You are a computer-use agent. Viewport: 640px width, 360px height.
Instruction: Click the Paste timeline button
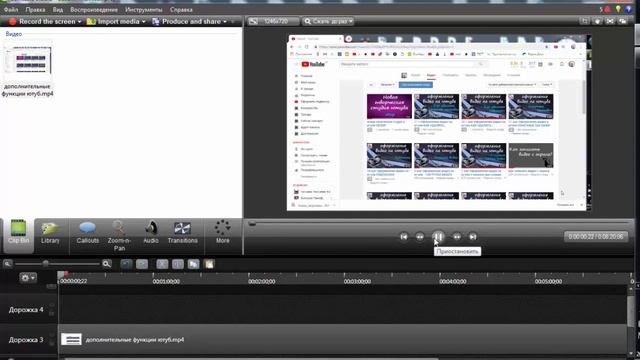coord(209,264)
